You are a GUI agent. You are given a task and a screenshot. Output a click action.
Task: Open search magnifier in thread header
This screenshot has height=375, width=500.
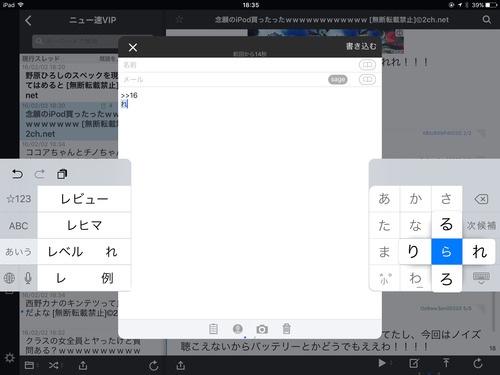(487, 20)
